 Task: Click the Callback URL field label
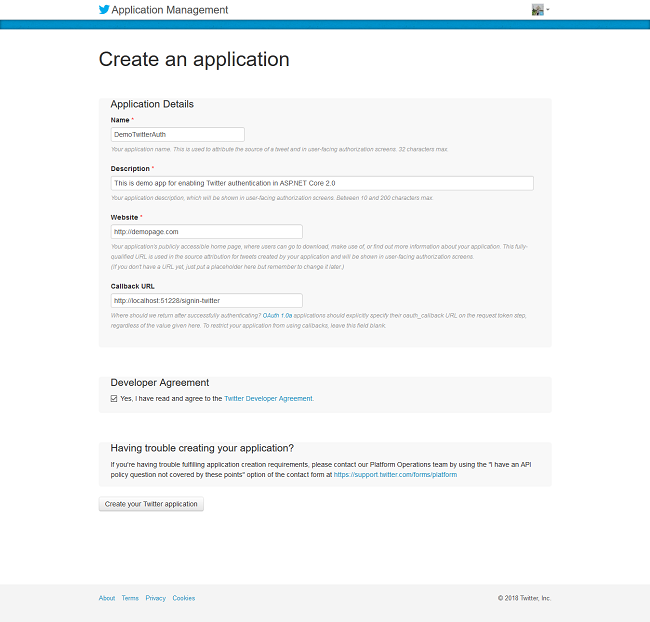(x=132, y=287)
